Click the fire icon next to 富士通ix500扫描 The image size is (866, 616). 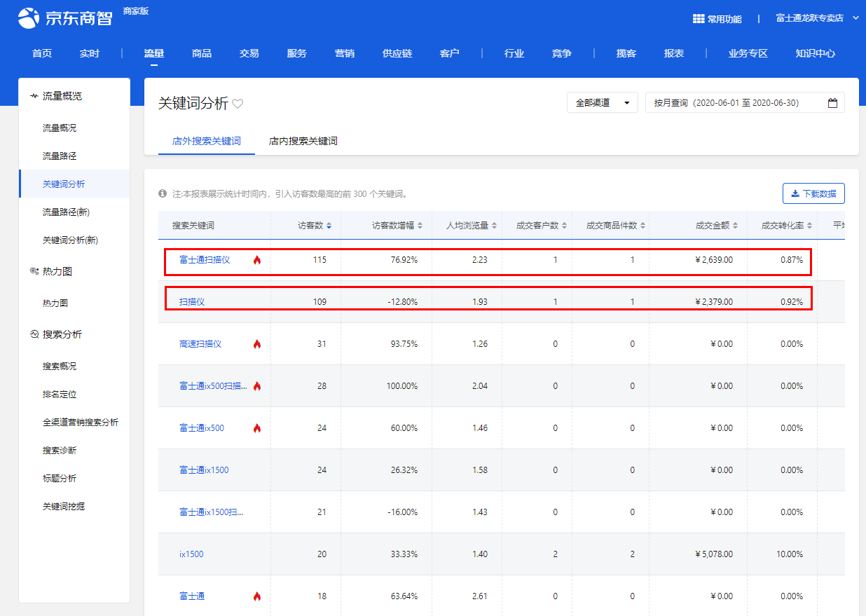pyautogui.click(x=257, y=386)
